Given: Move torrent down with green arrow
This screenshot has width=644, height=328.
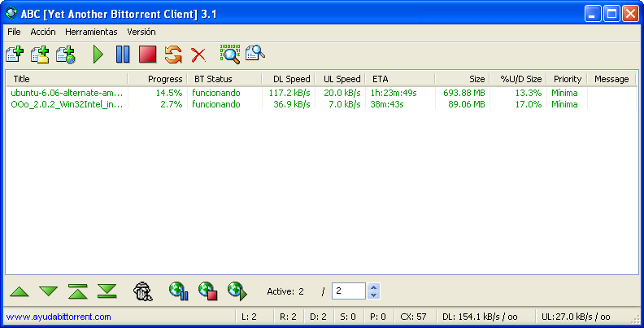Looking at the screenshot, I should click(x=49, y=291).
